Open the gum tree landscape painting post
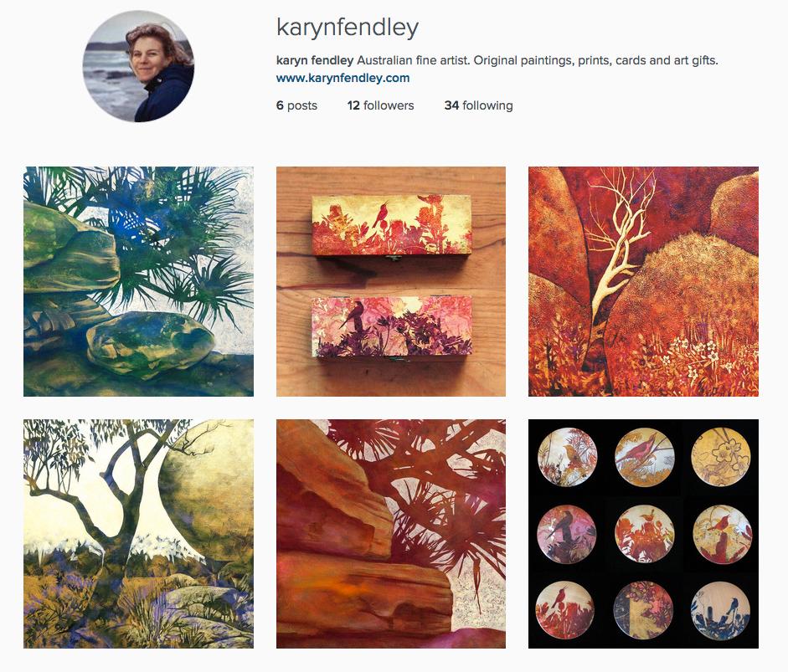This screenshot has width=788, height=672. click(x=138, y=534)
